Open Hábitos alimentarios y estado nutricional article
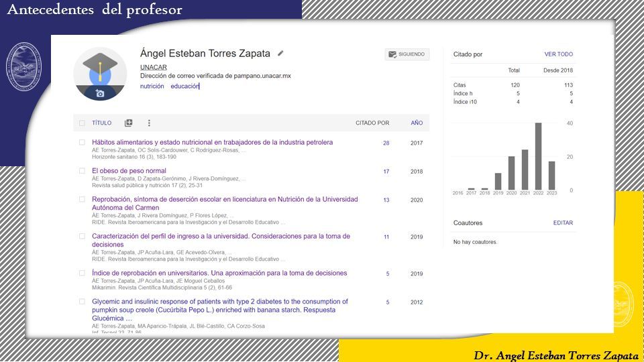 point(213,142)
